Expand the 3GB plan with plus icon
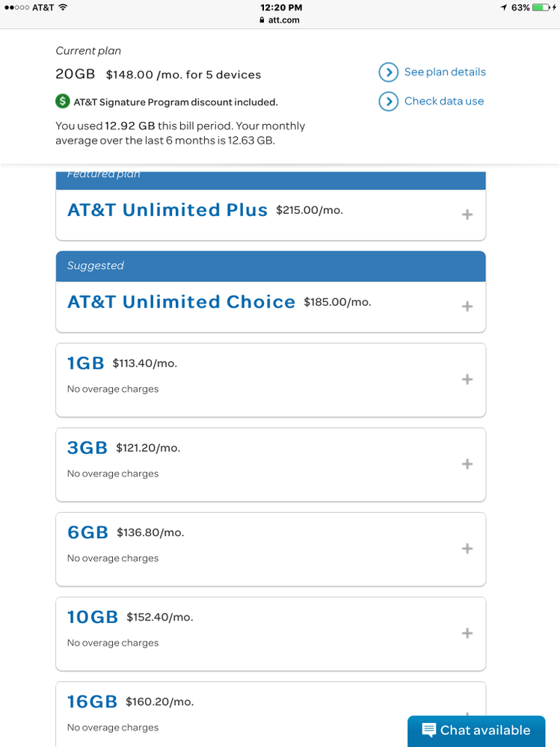 pos(467,464)
